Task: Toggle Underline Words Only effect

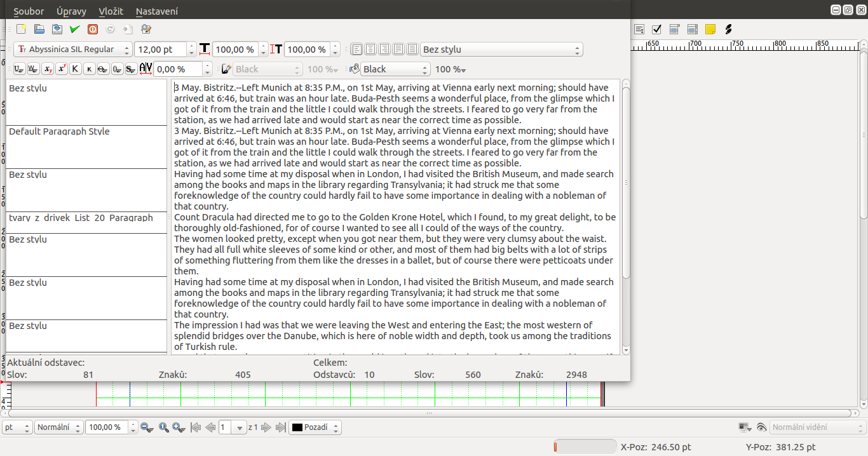Action: [x=33, y=69]
